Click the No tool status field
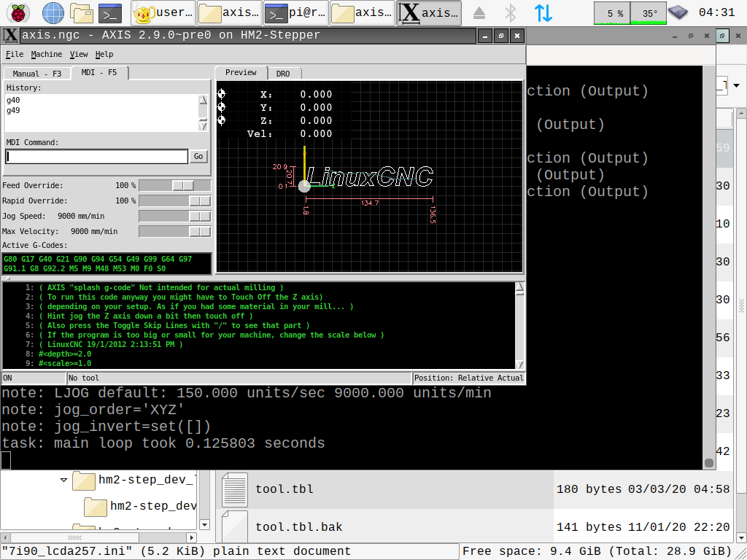 239,378
